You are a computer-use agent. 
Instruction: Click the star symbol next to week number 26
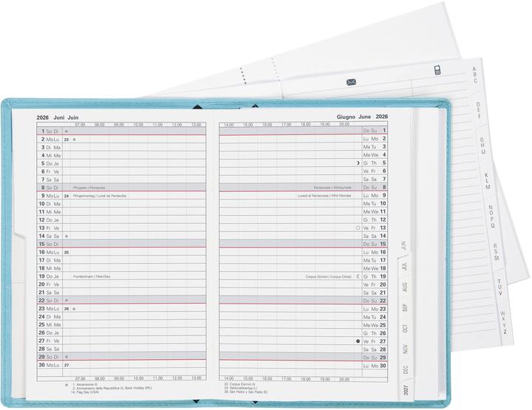pyautogui.click(x=74, y=309)
